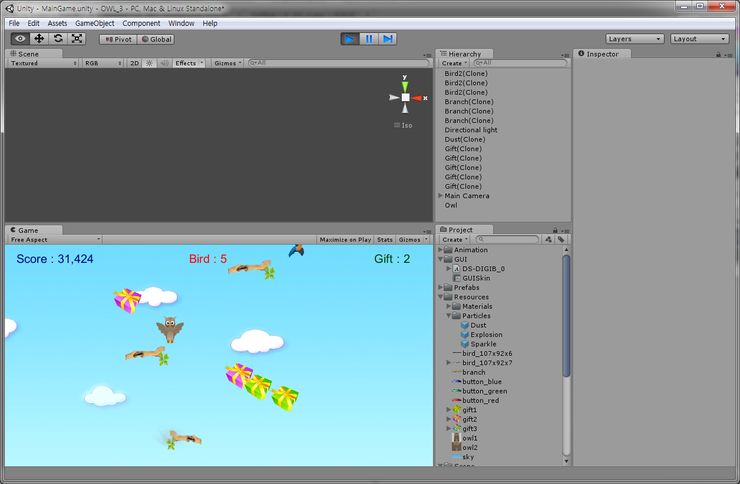This screenshot has width=740, height=484.
Task: Click Project search by type icon
Action: tap(548, 240)
